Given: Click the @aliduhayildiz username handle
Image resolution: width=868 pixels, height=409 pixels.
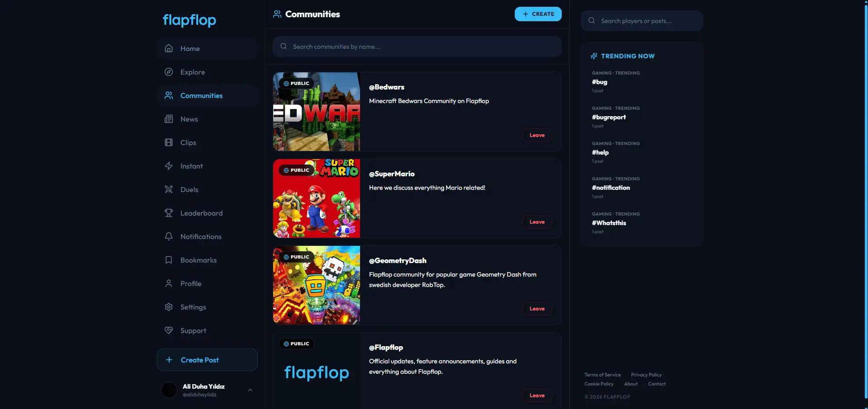Looking at the screenshot, I should pyautogui.click(x=199, y=395).
